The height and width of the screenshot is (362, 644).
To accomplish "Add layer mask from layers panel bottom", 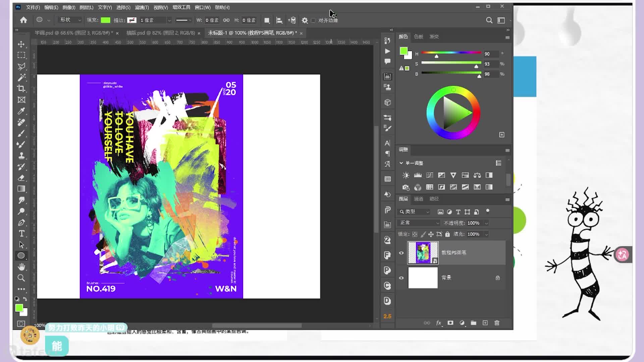I will (x=450, y=323).
